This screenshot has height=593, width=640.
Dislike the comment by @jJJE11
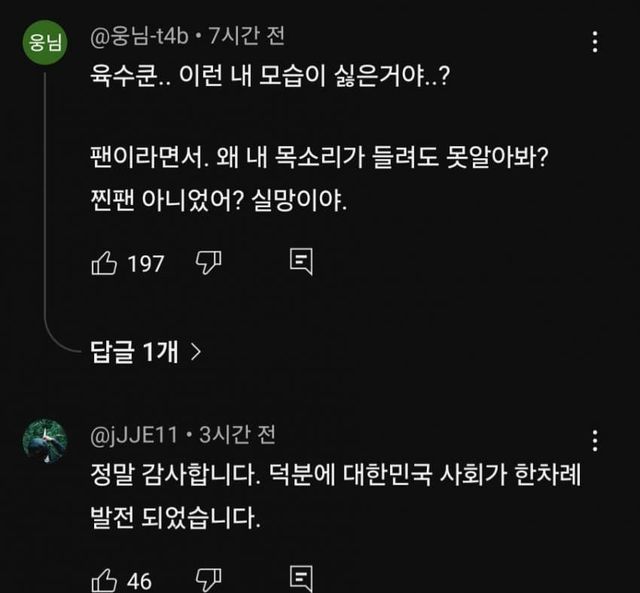pos(207,579)
